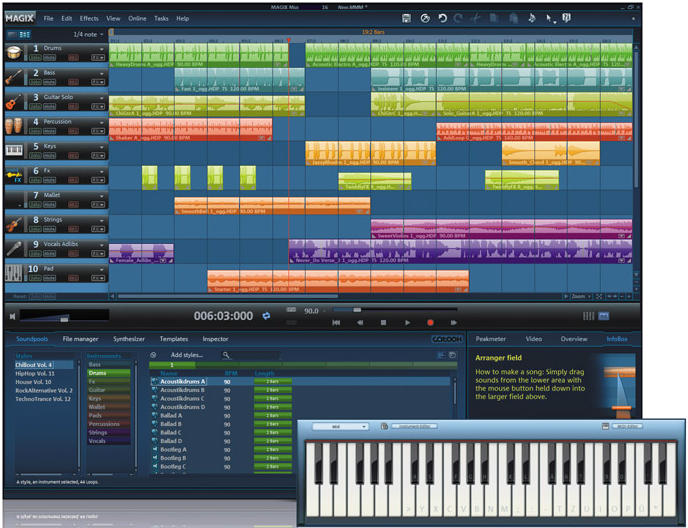Click the Pad track keyboard icon
Screen dimensions: 688x528
pos(14,273)
